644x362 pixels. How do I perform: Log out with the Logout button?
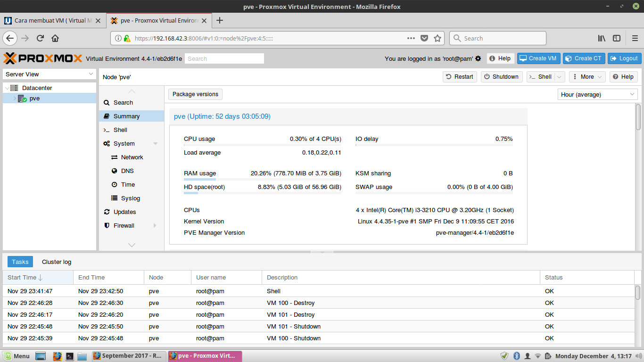[x=624, y=58]
